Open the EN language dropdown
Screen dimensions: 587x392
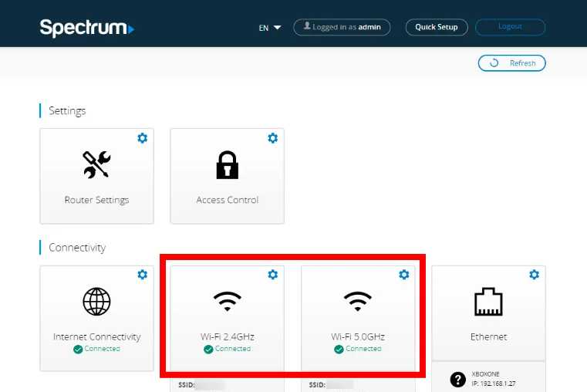tap(269, 28)
